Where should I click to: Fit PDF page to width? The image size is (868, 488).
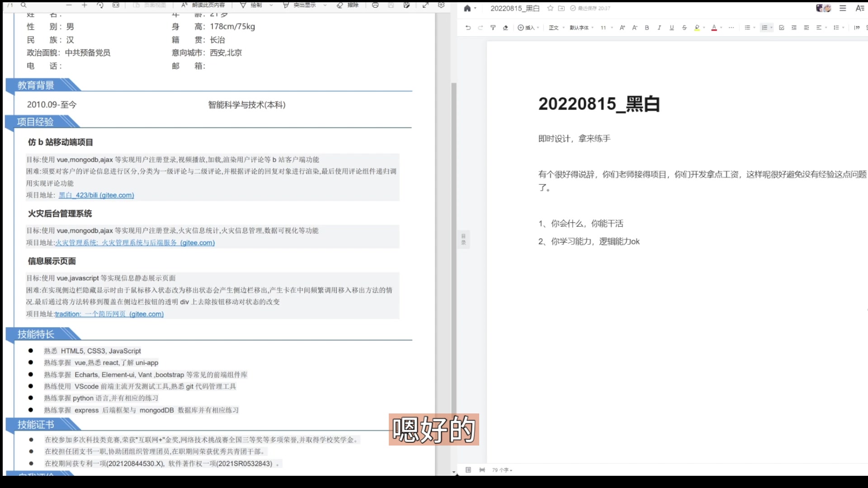(x=116, y=5)
